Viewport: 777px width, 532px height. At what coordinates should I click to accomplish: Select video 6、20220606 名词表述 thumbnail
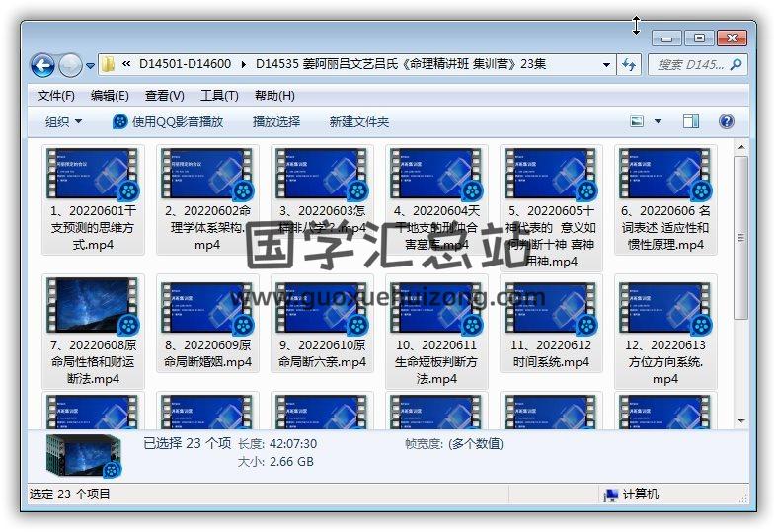pyautogui.click(x=665, y=174)
